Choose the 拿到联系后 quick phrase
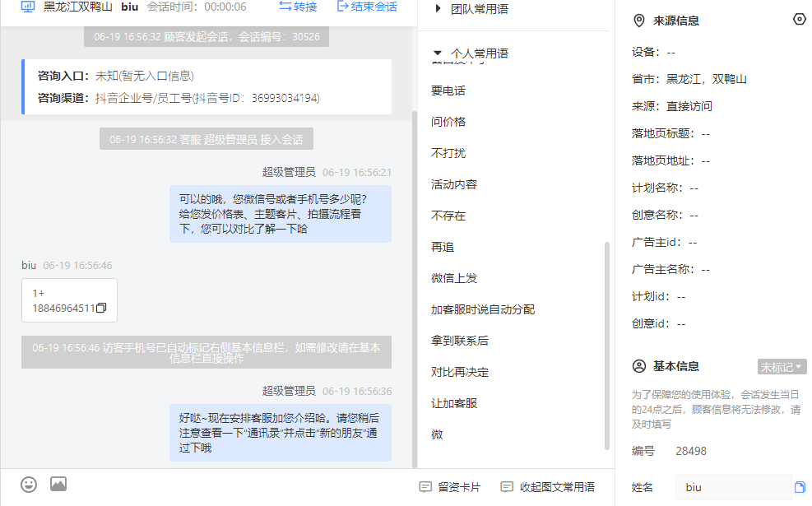 (x=460, y=341)
